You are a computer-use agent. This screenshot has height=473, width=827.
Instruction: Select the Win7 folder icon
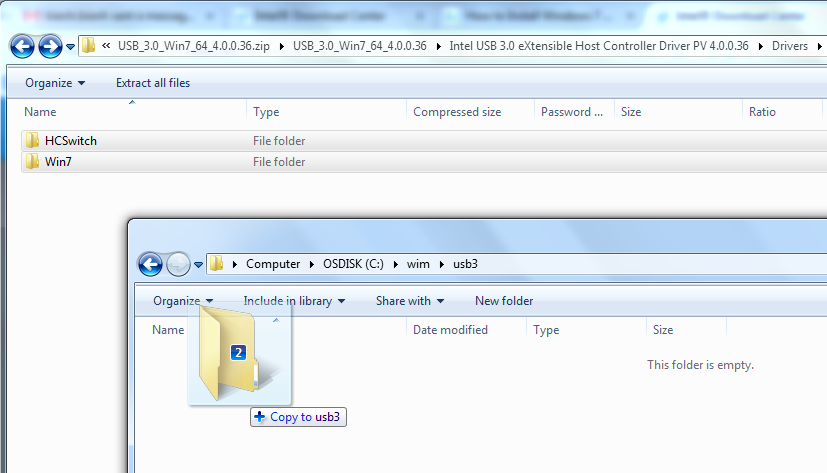pyautogui.click(x=32, y=161)
